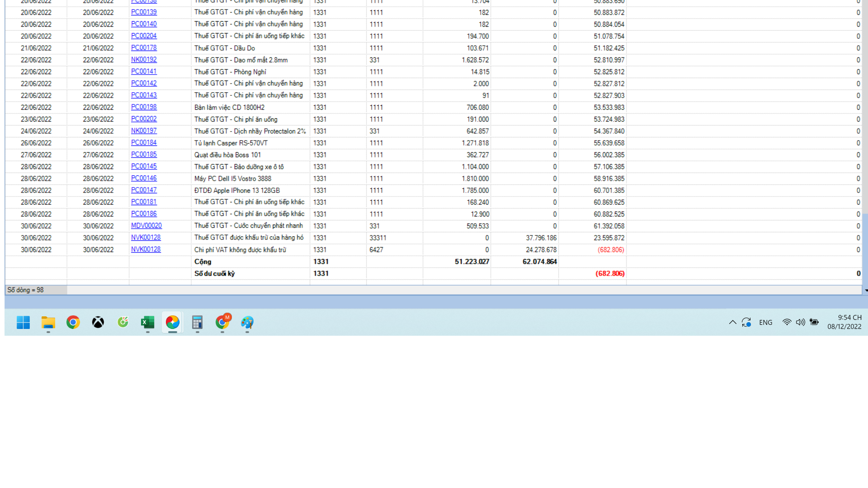The height and width of the screenshot is (488, 868).
Task: Open clock and date notification panel
Action: (844, 322)
